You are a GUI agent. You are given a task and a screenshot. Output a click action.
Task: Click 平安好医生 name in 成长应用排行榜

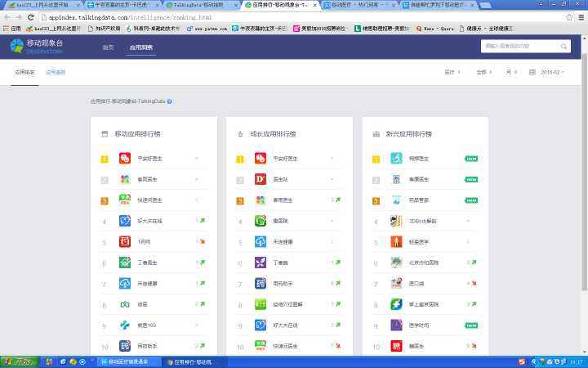tap(285, 159)
